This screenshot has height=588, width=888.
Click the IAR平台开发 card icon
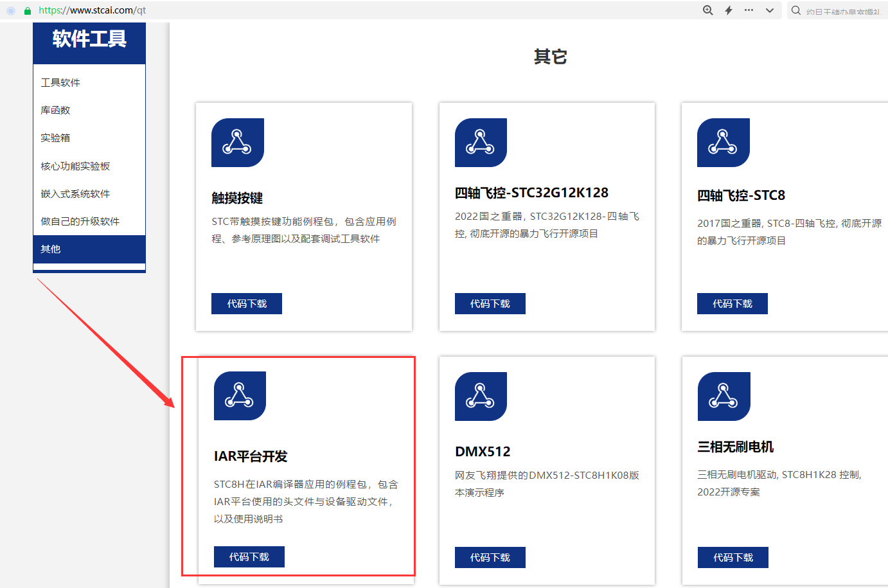tap(240, 396)
